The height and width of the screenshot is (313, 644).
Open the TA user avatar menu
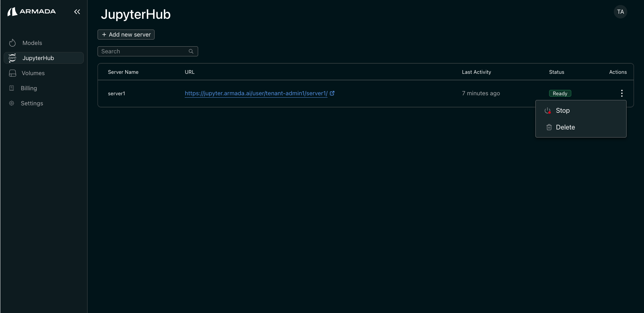pyautogui.click(x=621, y=12)
